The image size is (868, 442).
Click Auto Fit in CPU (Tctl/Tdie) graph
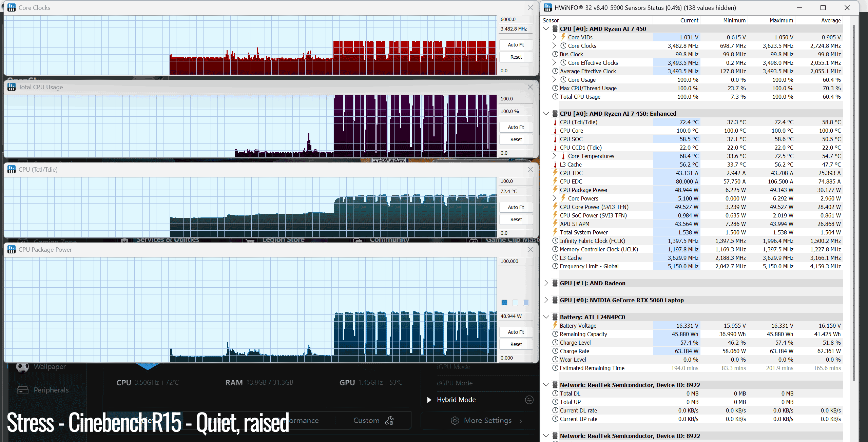coord(516,207)
